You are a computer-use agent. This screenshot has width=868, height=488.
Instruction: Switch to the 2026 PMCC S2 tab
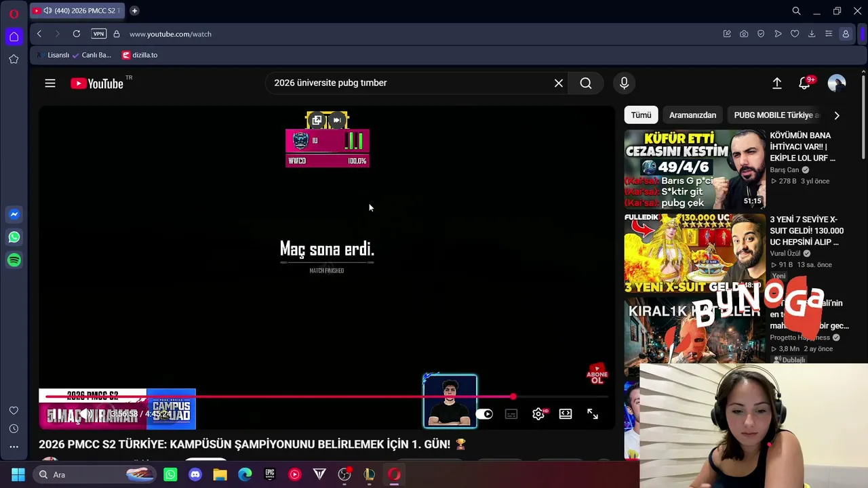(x=77, y=11)
